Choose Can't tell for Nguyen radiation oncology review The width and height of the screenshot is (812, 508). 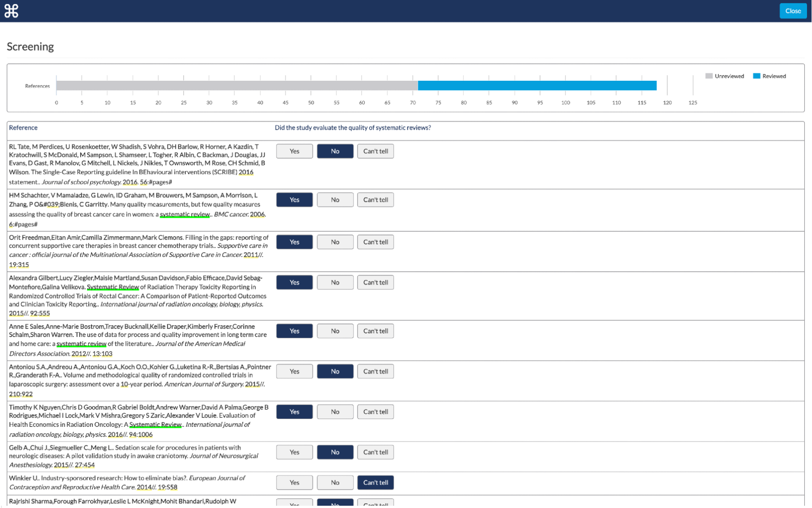375,411
